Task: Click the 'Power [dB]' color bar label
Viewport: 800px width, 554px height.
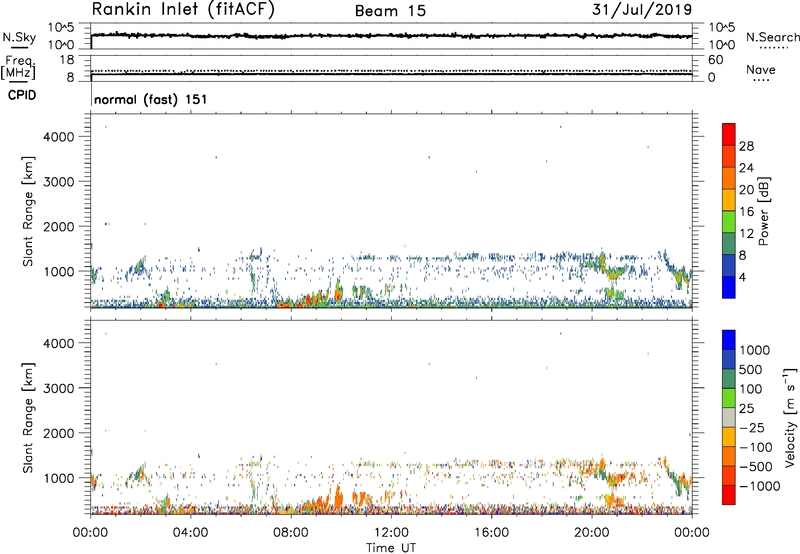Action: (763, 211)
